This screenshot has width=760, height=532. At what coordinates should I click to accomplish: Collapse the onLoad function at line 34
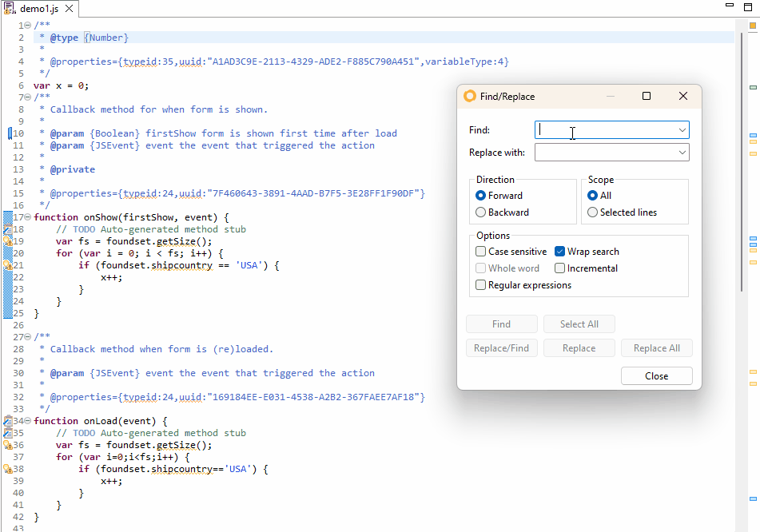point(28,420)
